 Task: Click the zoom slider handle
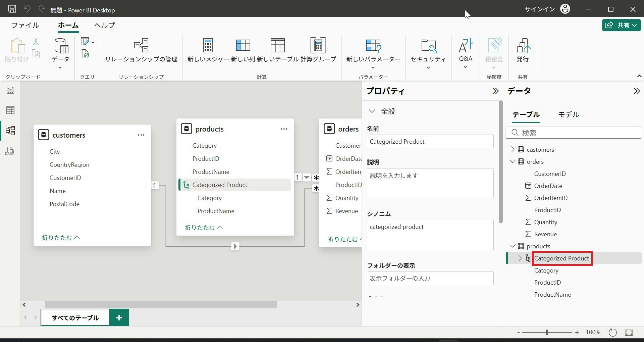click(x=547, y=332)
